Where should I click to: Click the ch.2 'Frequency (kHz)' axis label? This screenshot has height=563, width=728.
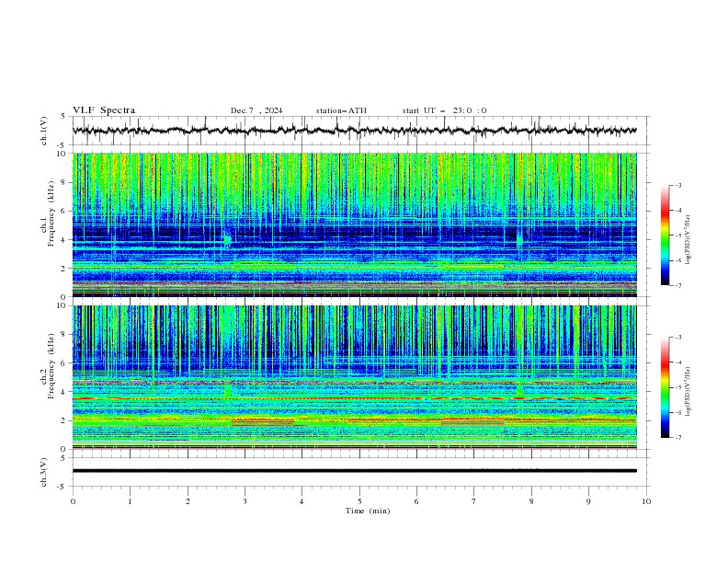coord(51,366)
